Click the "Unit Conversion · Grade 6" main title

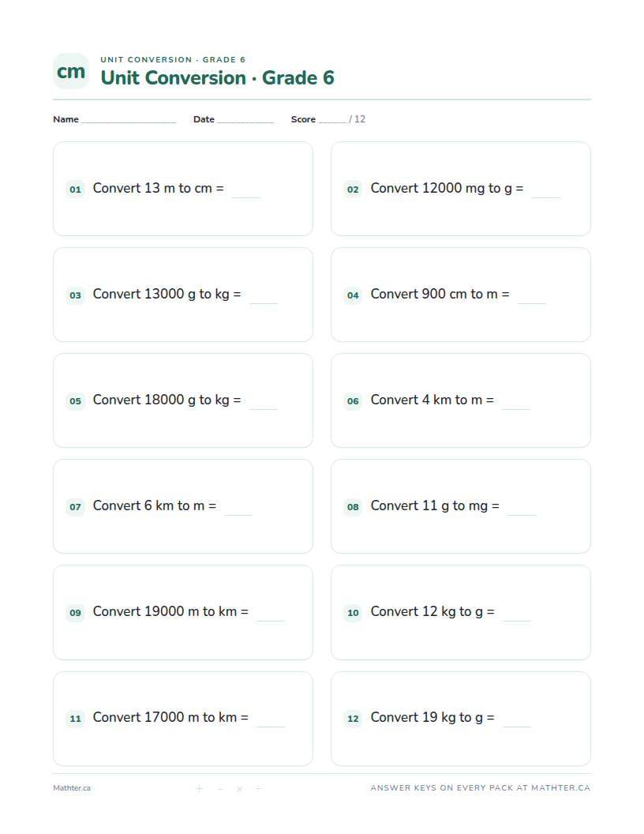[x=217, y=77]
